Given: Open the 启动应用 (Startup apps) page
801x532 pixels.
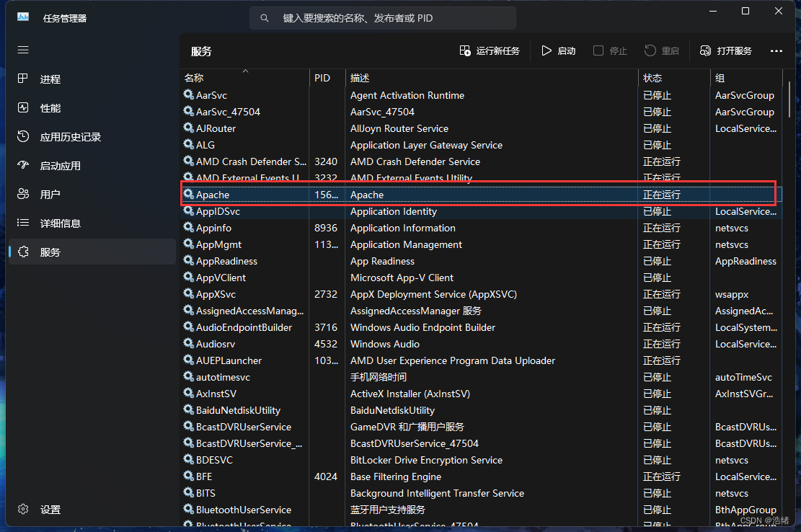Looking at the screenshot, I should 60,166.
